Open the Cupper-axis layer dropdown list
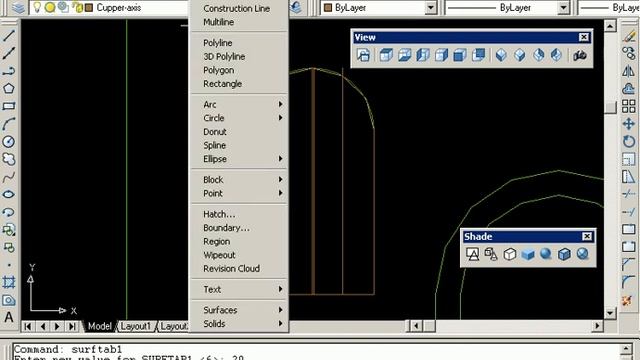 click(109, 7)
